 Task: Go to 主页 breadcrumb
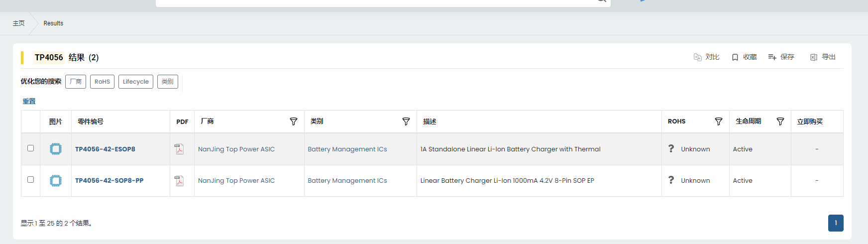[x=18, y=23]
